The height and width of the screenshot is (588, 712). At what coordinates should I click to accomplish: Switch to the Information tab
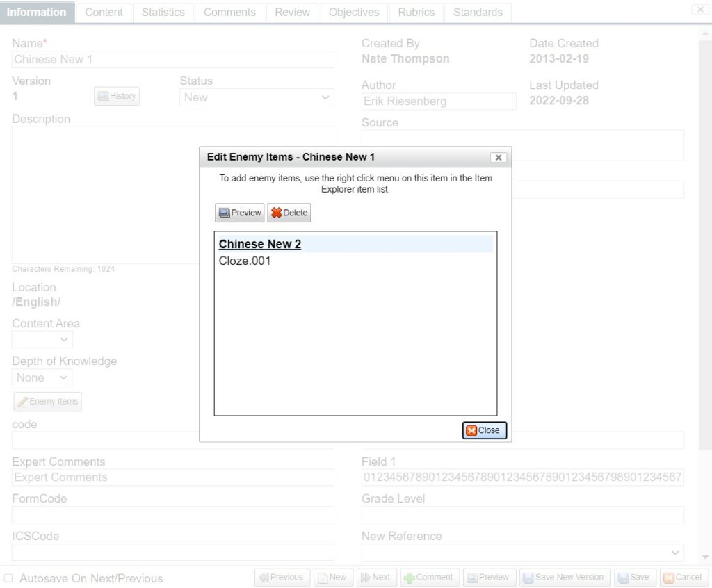[x=37, y=13]
